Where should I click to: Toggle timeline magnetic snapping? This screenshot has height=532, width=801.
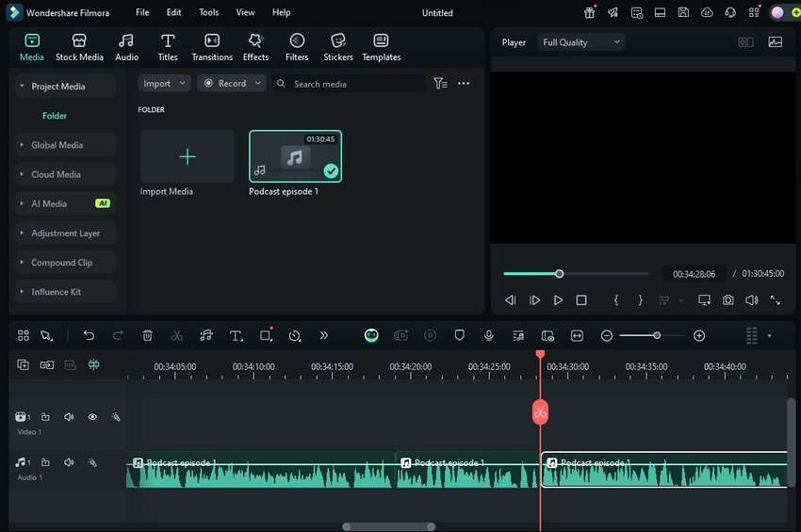94,364
